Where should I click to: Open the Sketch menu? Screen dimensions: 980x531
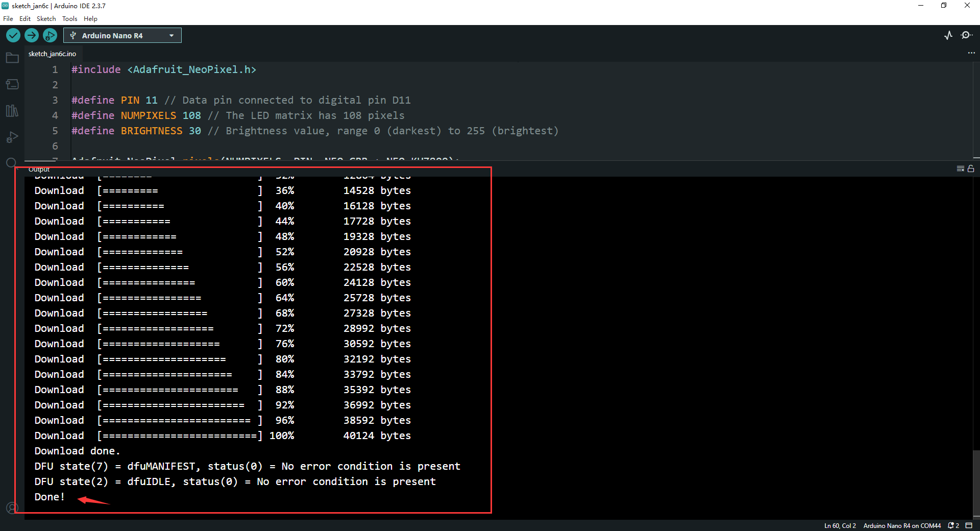pos(46,19)
